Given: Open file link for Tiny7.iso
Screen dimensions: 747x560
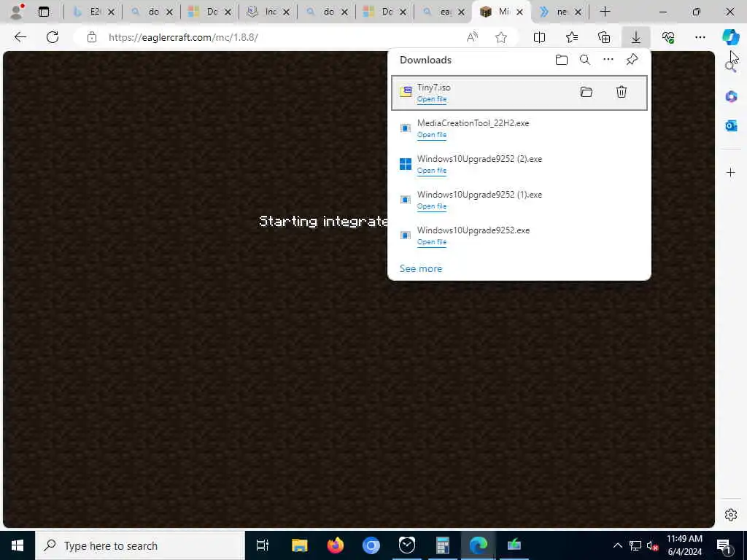Looking at the screenshot, I should click(x=432, y=99).
